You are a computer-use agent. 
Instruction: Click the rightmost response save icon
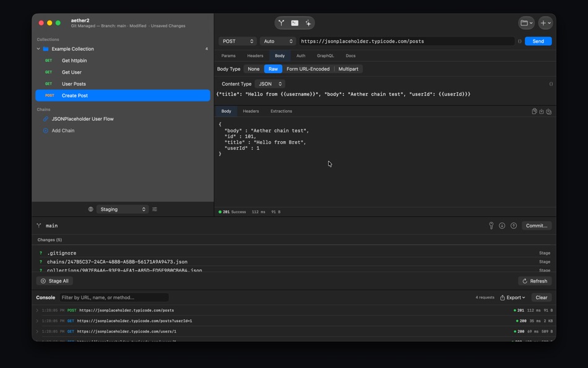[x=548, y=112]
